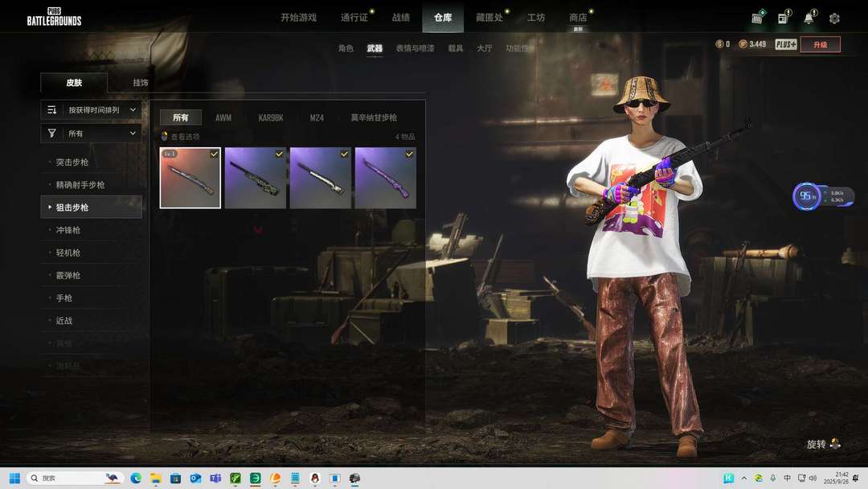Screen dimensions: 868x489
Task: Switch to the 角色 sub-tab
Action: click(346, 48)
